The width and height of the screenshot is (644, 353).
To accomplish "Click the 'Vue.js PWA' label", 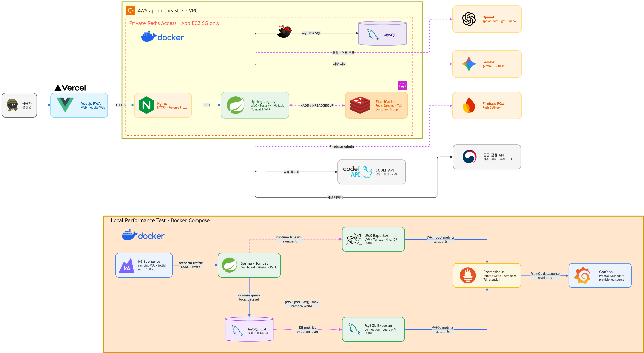I will [91, 103].
